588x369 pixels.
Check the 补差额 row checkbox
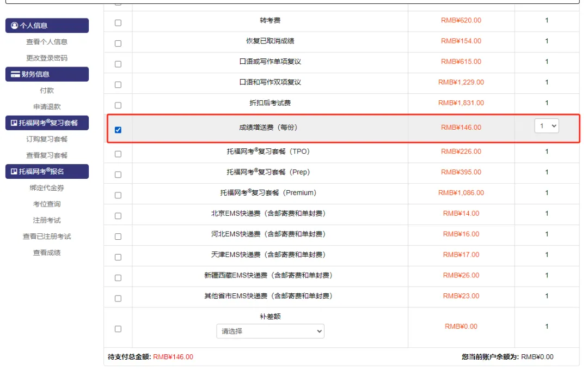point(118,329)
